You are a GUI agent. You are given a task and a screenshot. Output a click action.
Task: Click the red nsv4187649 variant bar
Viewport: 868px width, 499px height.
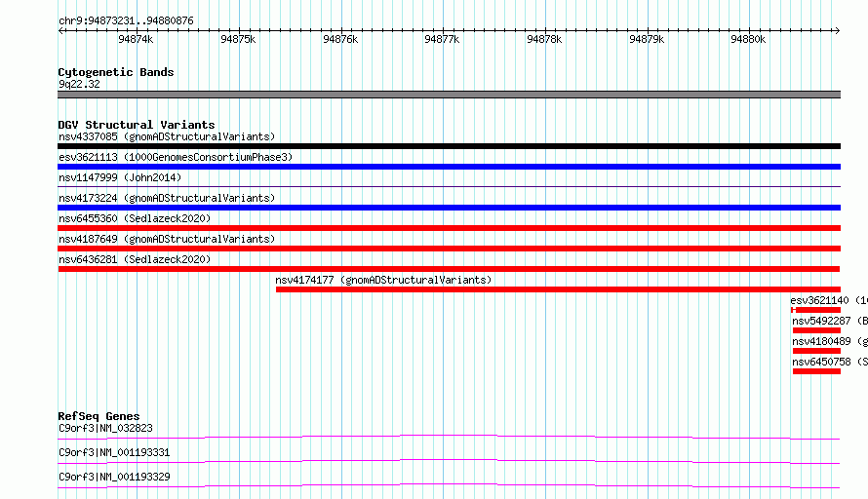click(449, 249)
